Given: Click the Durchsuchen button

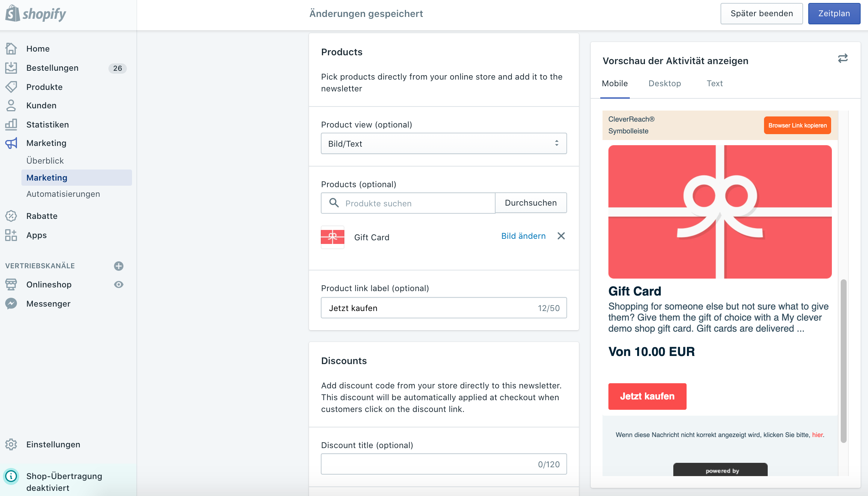Looking at the screenshot, I should [531, 203].
